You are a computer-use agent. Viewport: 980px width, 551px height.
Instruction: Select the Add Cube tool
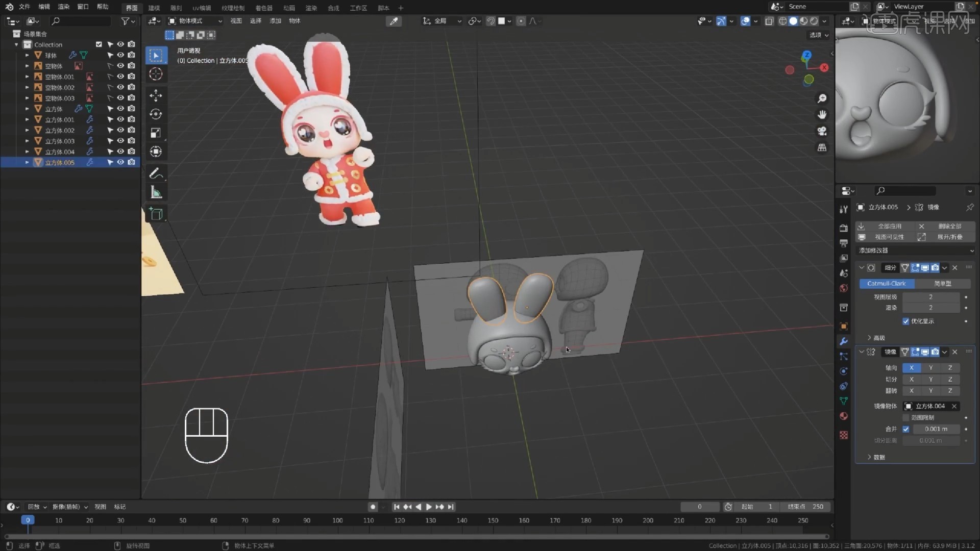[x=156, y=214]
